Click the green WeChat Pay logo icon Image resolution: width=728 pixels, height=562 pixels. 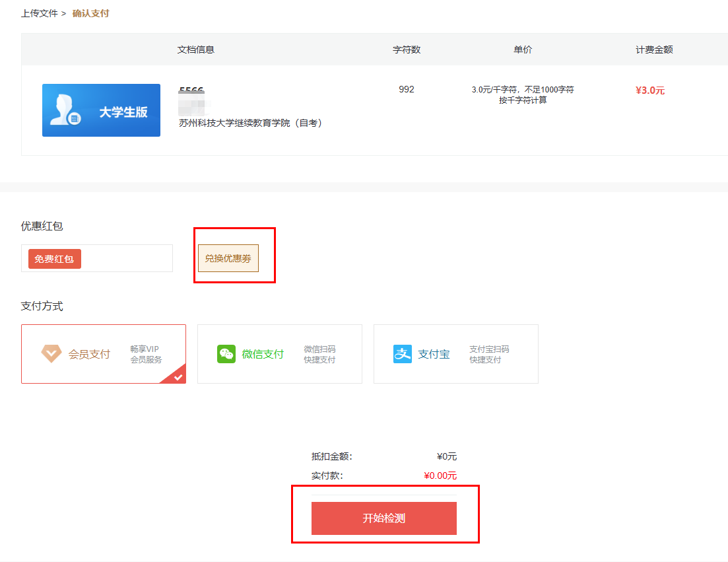click(x=226, y=354)
